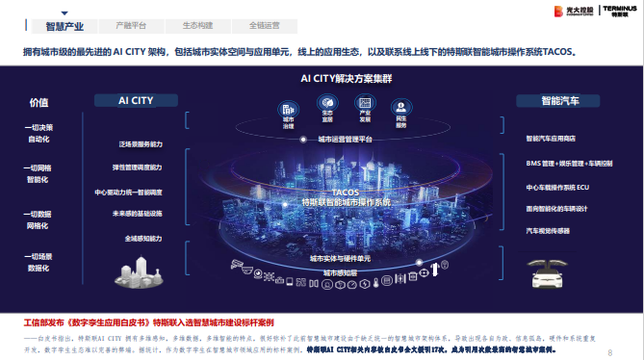Click the Terminus 特斯联 logo

click(619, 12)
